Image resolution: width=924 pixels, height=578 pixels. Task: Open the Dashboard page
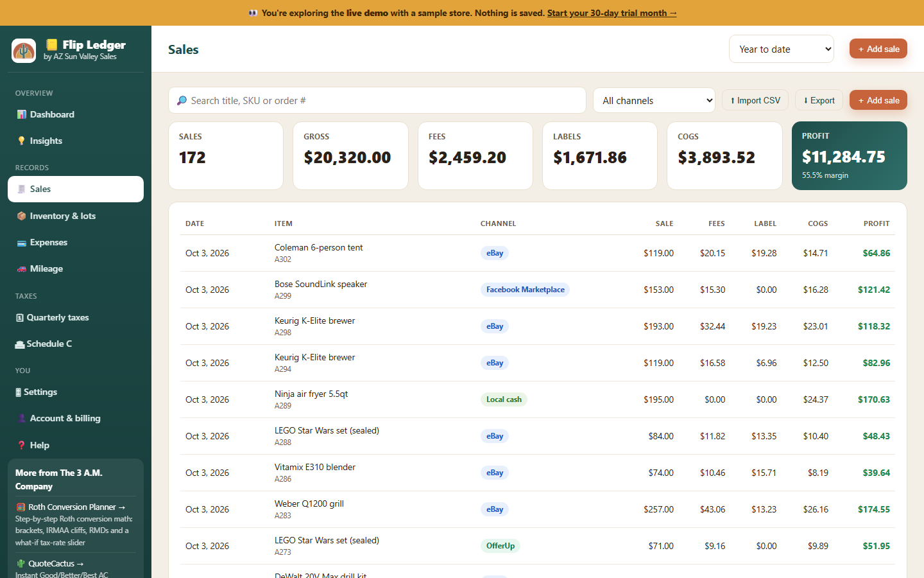click(x=76, y=114)
